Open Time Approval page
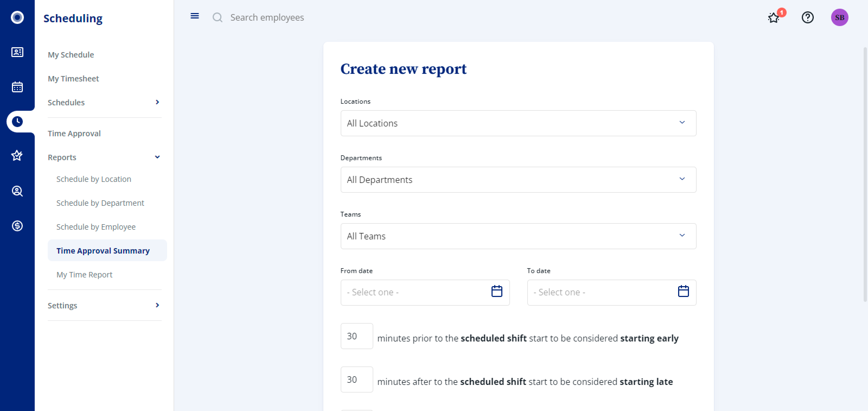This screenshot has width=868, height=411. pos(74,134)
